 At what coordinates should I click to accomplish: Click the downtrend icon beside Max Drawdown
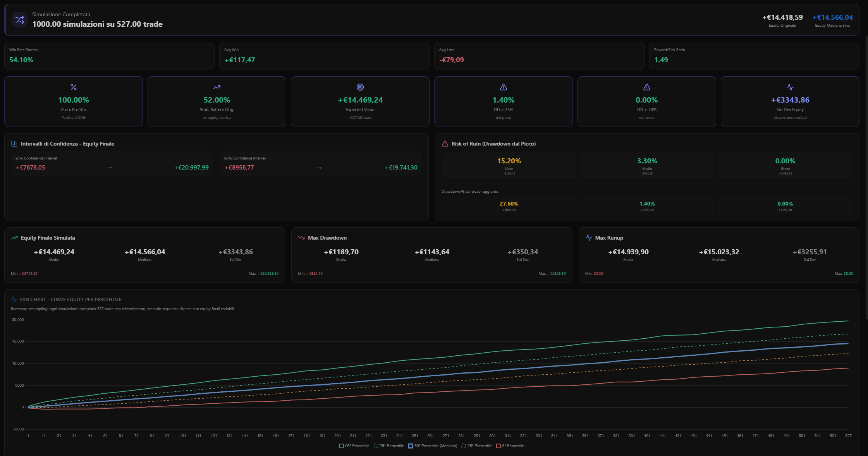pos(301,238)
